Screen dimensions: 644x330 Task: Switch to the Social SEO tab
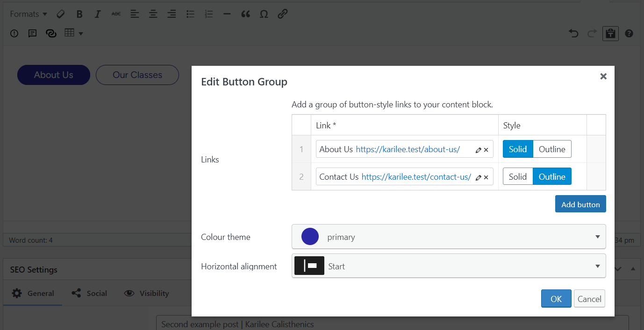pyautogui.click(x=89, y=293)
